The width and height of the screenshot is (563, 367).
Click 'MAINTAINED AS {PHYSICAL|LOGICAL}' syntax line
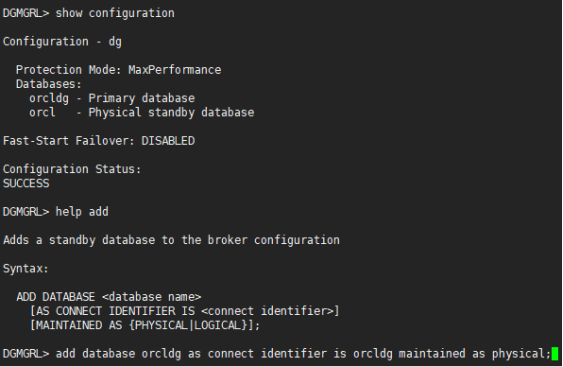[145, 325]
